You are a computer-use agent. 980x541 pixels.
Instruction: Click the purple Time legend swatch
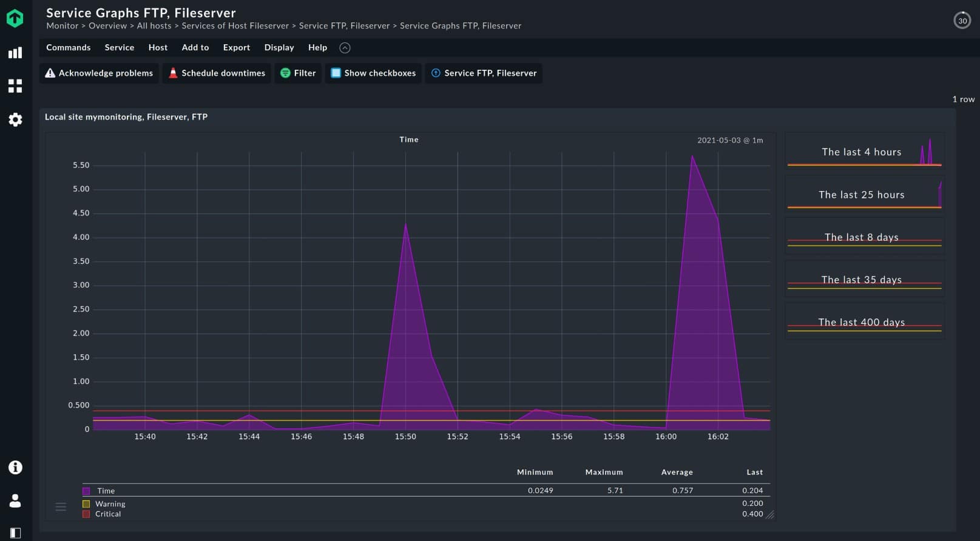pyautogui.click(x=86, y=491)
